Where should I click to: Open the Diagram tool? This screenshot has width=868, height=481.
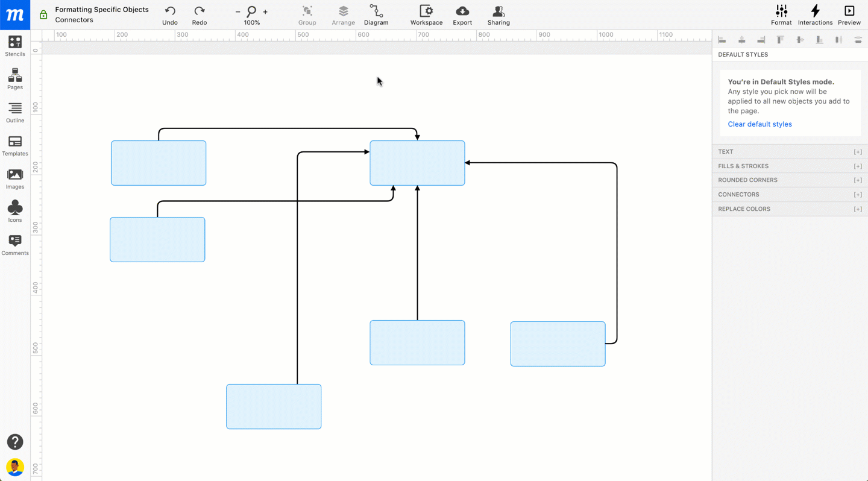pyautogui.click(x=376, y=14)
